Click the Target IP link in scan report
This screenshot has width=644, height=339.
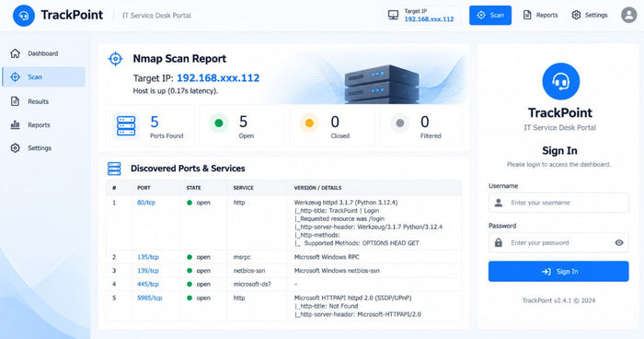(x=218, y=77)
